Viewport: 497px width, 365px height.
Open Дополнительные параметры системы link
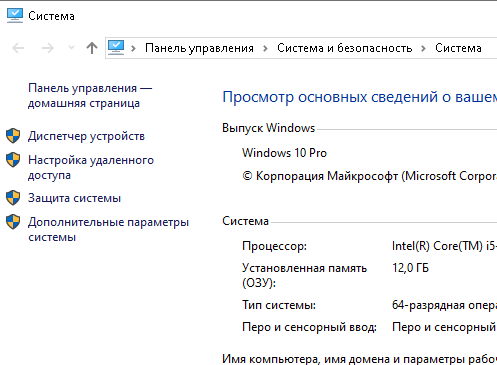(x=108, y=229)
